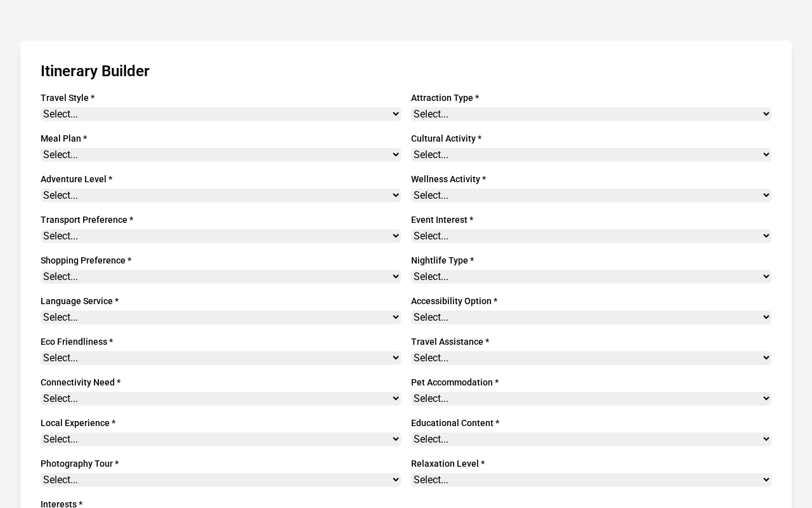The image size is (812, 508).
Task: Open the Shopping Preference dropdown
Action: 220,277
